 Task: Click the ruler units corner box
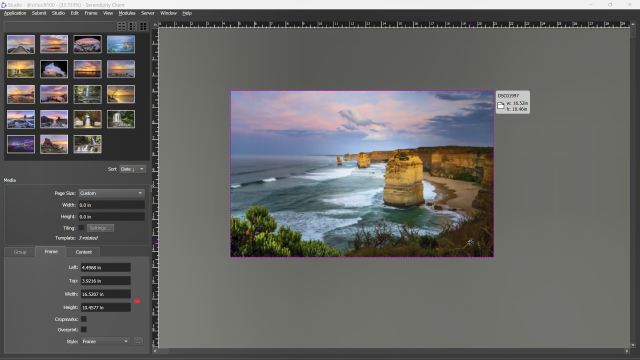tap(155, 24)
